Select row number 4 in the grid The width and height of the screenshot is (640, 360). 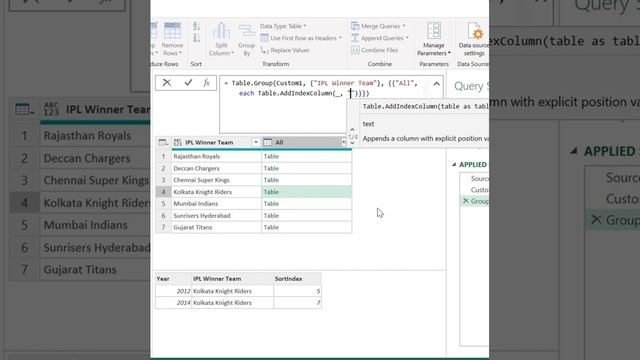pos(163,192)
